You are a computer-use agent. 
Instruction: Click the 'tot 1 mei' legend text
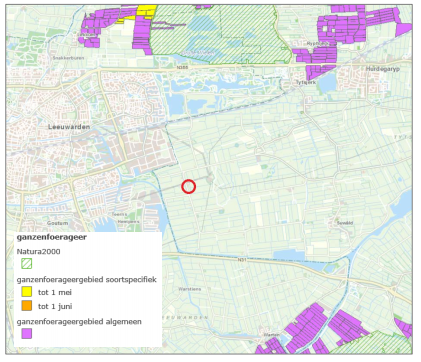(x=55, y=292)
